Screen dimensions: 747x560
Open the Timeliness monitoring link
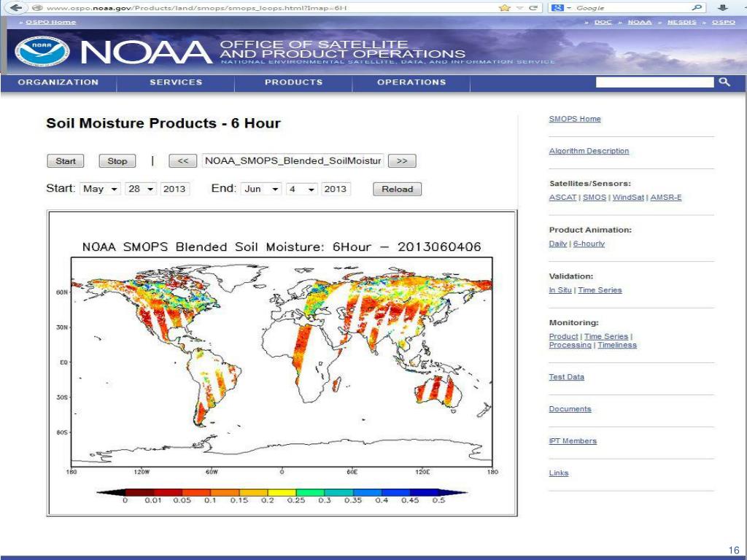coord(617,345)
